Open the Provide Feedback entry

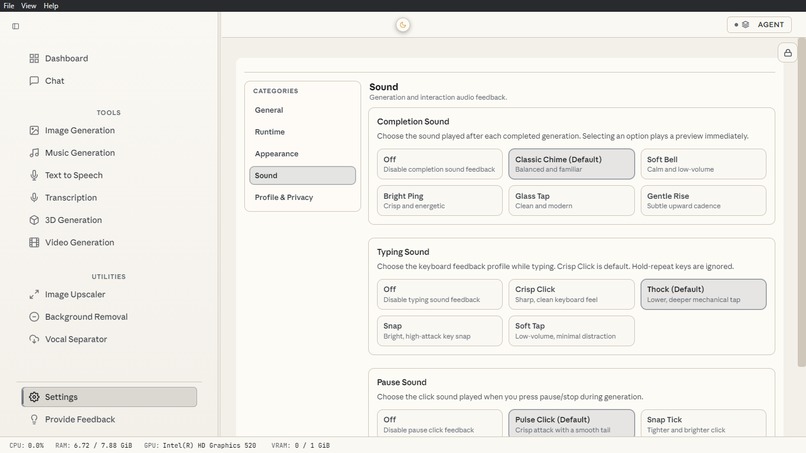click(x=109, y=420)
